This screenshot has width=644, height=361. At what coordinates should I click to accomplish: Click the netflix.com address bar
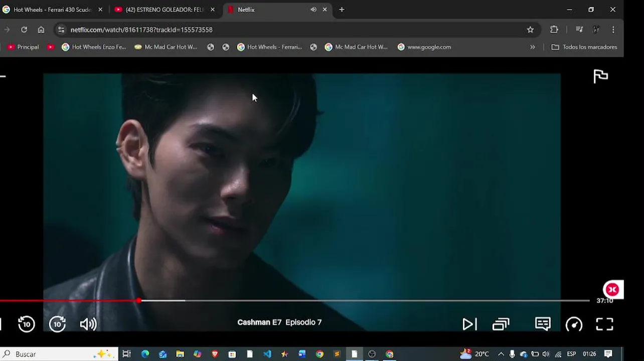pyautogui.click(x=296, y=30)
